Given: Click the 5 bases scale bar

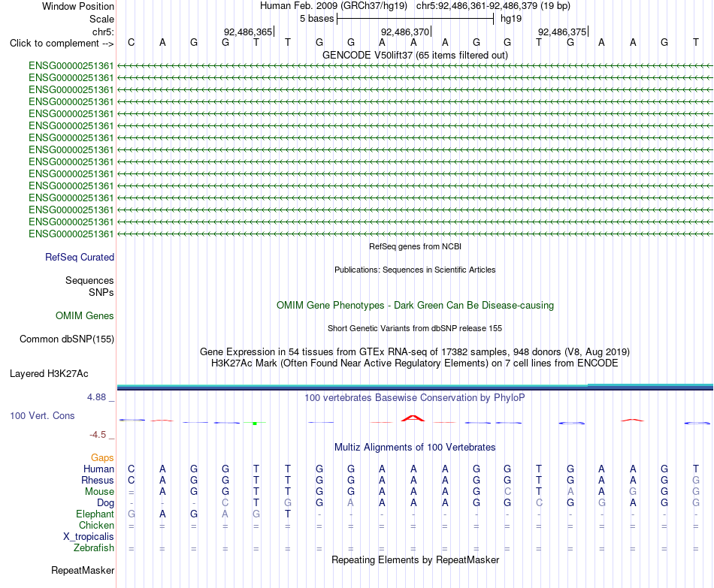Looking at the screenshot, I should tap(416, 19).
